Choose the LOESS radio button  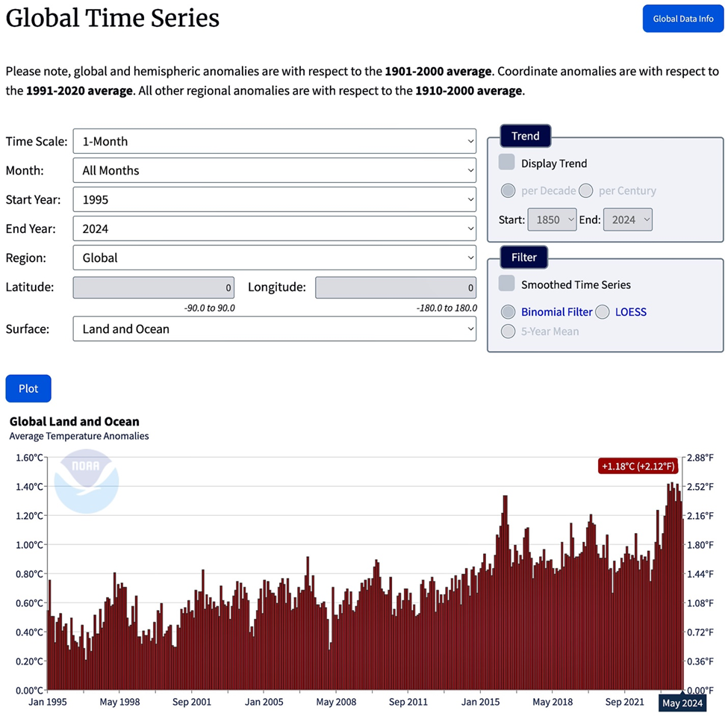click(x=602, y=311)
